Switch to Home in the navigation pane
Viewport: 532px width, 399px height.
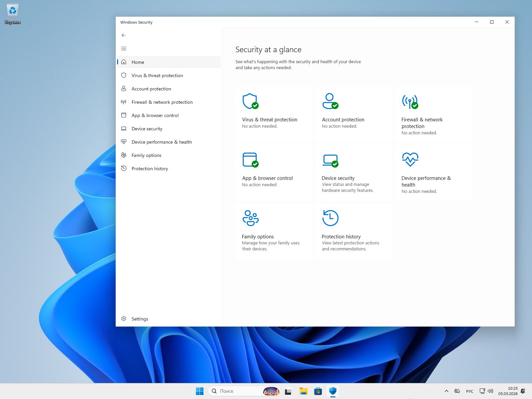coord(138,62)
